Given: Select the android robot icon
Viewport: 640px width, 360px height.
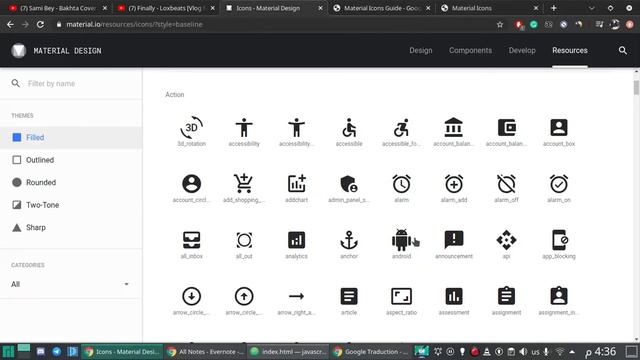Looking at the screenshot, I should point(401,240).
